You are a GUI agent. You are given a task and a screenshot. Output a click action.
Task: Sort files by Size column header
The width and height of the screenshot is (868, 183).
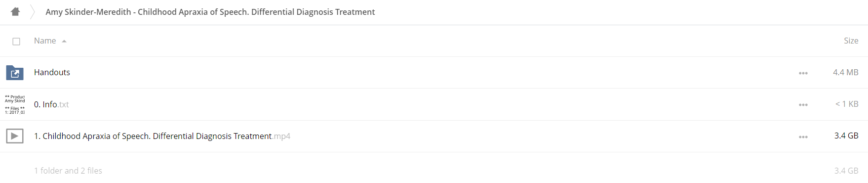851,41
